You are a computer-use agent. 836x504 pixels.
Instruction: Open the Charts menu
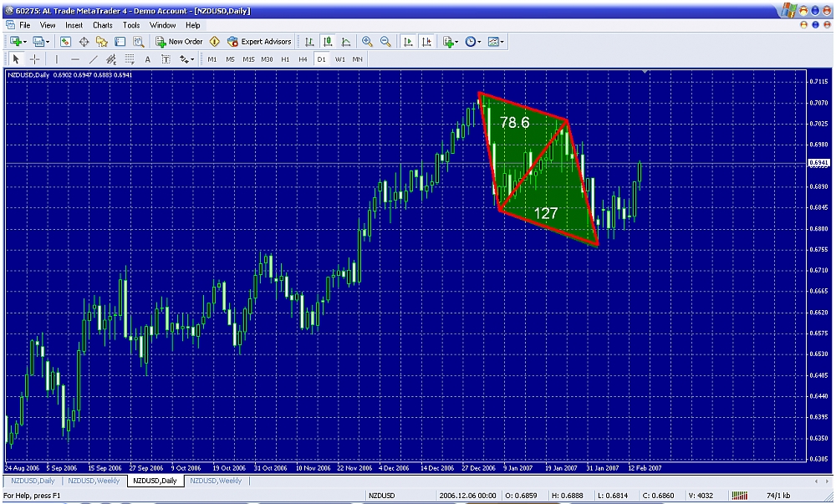point(103,25)
